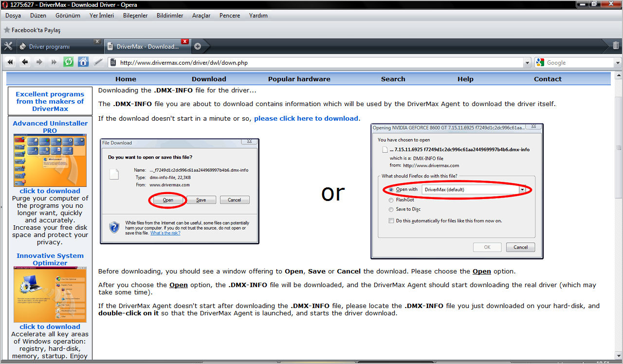The height and width of the screenshot is (364, 623).
Task: Open the Innovative System Optimizer link
Action: pyautogui.click(x=50, y=259)
